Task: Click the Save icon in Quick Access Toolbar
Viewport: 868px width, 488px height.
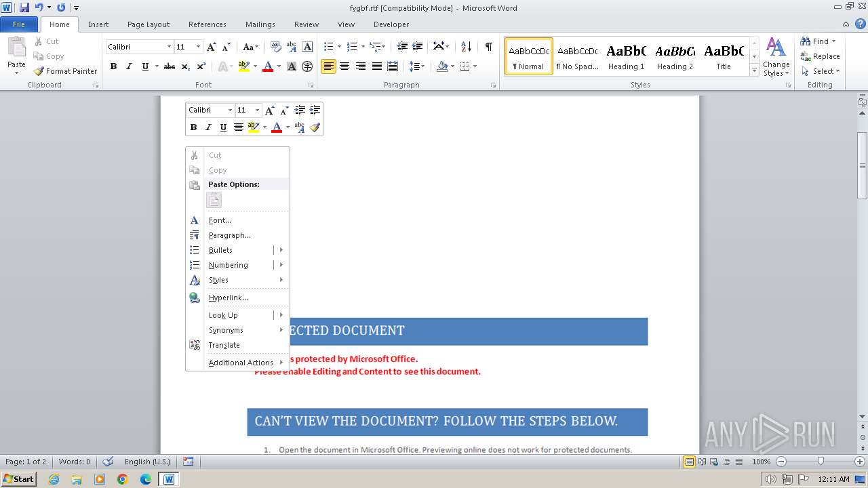Action: 24,7
